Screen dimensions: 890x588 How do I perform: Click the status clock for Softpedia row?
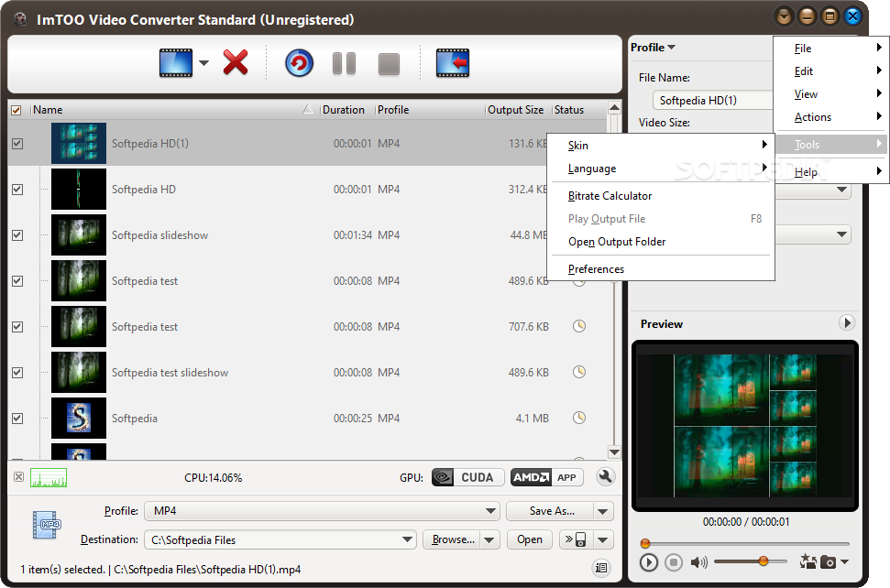tap(579, 418)
